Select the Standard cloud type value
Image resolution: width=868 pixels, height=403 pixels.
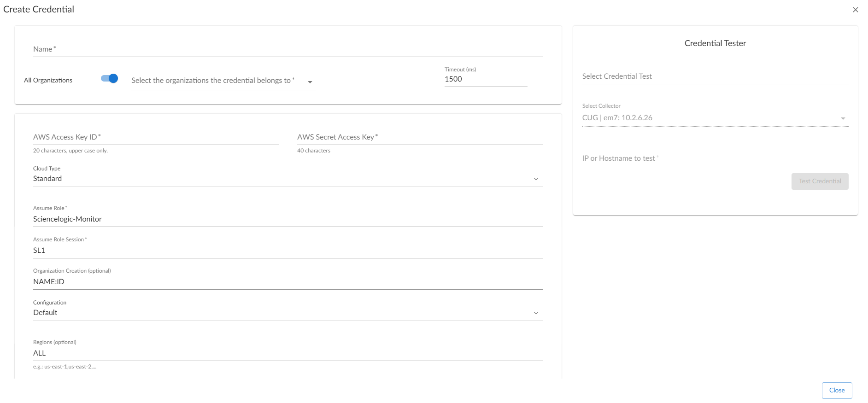[47, 179]
